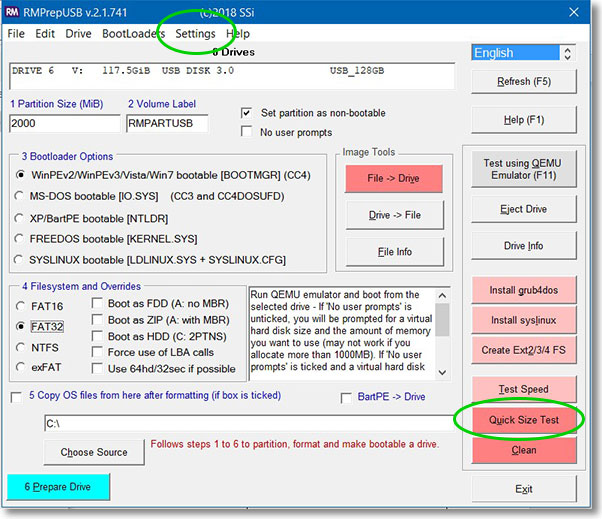The height and width of the screenshot is (519, 602).
Task: Click Refresh (F5) button
Action: tap(524, 81)
